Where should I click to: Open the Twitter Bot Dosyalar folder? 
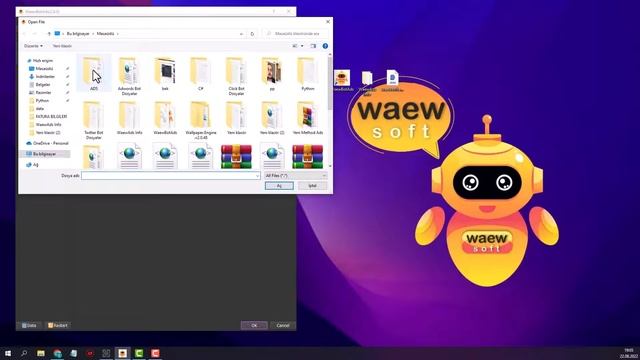93,120
